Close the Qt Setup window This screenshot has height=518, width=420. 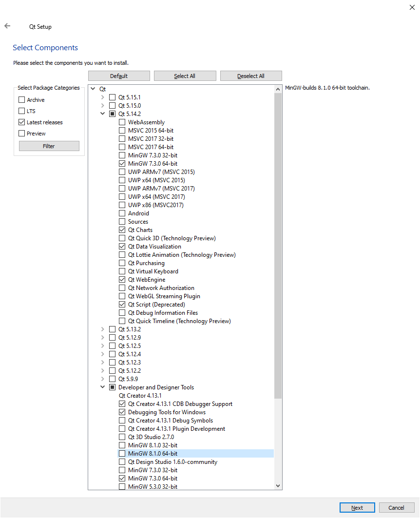pyautogui.click(x=412, y=7)
